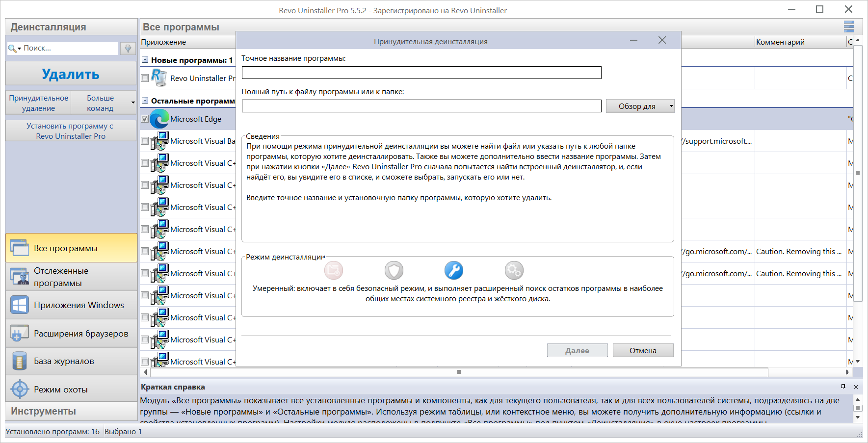Click the horizontal scrollbar left arrow
Viewport: 868px width, 443px height.
click(145, 372)
